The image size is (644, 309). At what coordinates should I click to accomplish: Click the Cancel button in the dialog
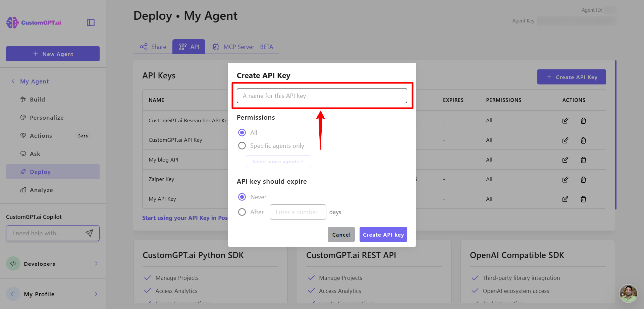[x=341, y=235]
